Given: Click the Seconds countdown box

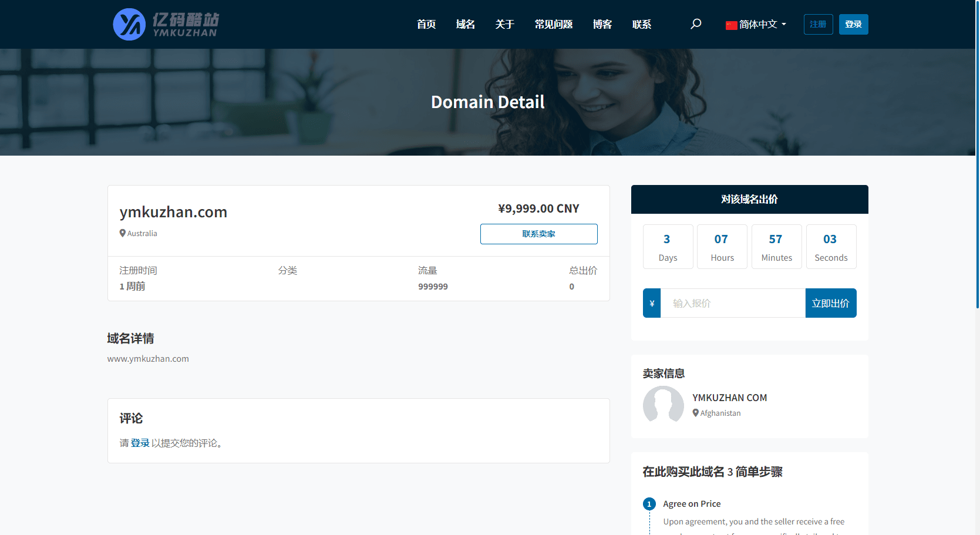Looking at the screenshot, I should pos(831,247).
